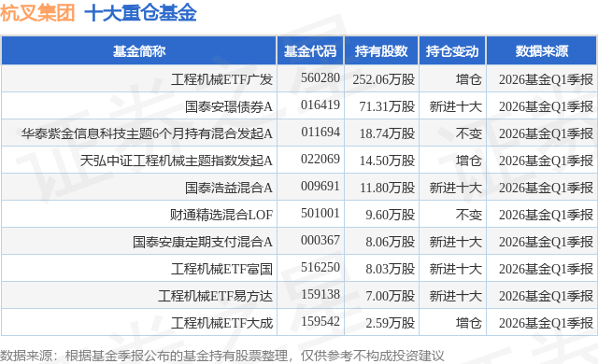This screenshot has width=598, height=364.
Task: Click the 杭叉集团 title text
Action: click(x=37, y=12)
